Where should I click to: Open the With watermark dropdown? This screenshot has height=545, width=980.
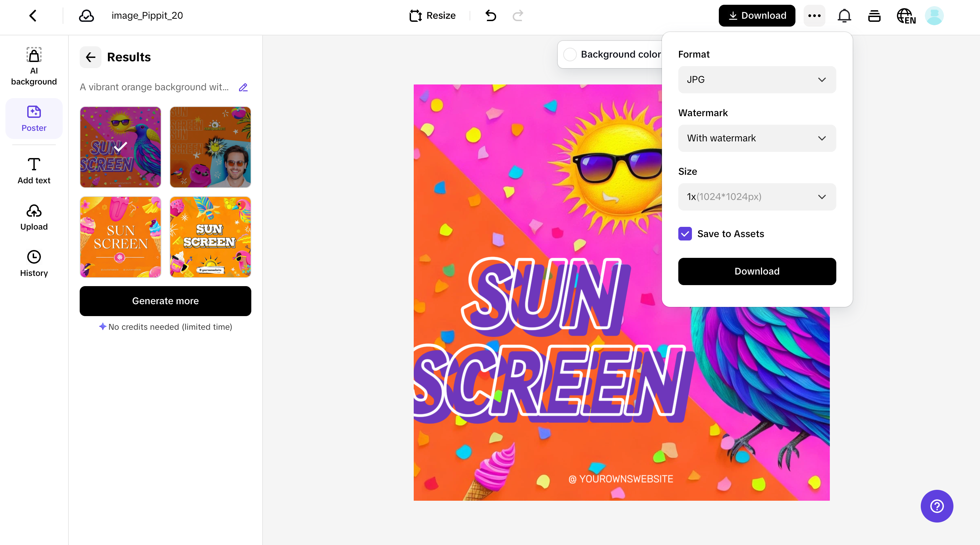pos(757,138)
